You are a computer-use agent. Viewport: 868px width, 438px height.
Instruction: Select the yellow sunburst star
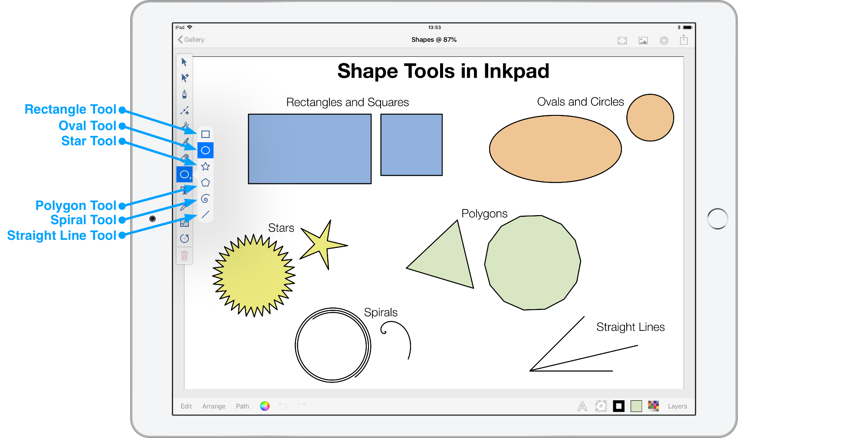click(254, 276)
